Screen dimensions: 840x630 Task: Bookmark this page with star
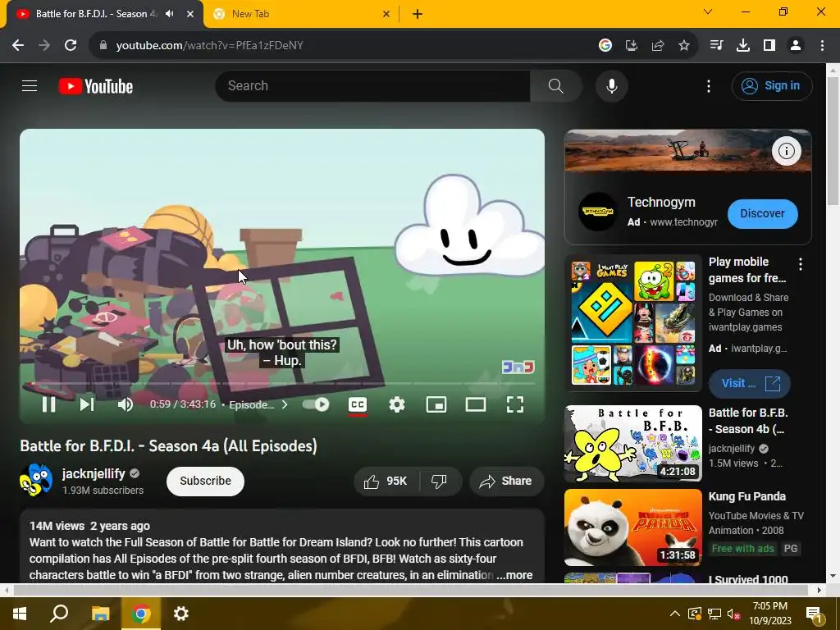pyautogui.click(x=683, y=46)
